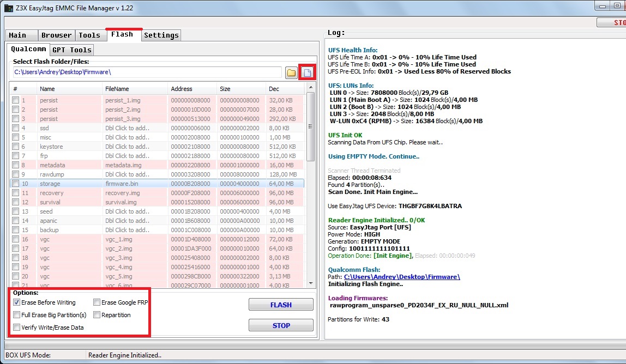Click the app icon in title bar
626x364 pixels.
[9, 8]
